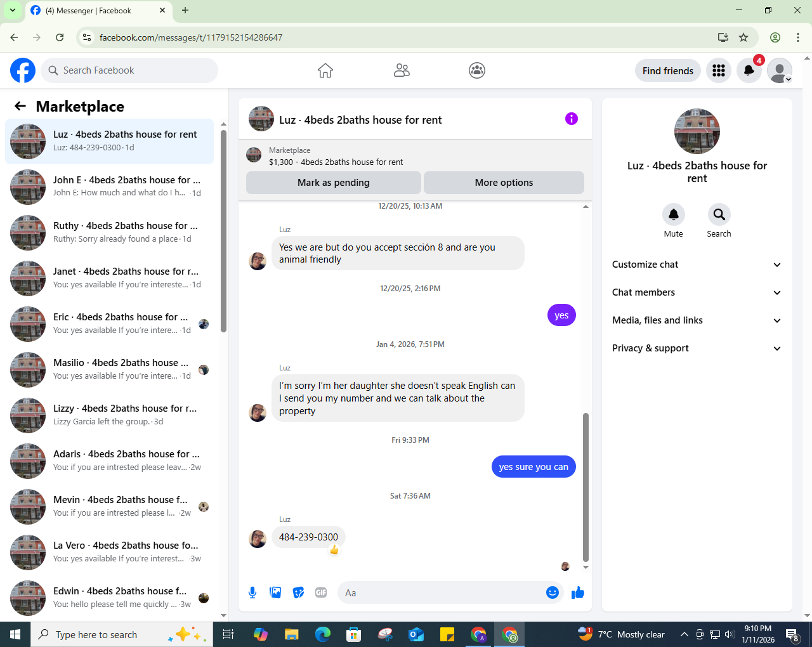Viewport: 812px width, 647px height.
Task: Click the Search Facebook field
Action: pyautogui.click(x=129, y=70)
